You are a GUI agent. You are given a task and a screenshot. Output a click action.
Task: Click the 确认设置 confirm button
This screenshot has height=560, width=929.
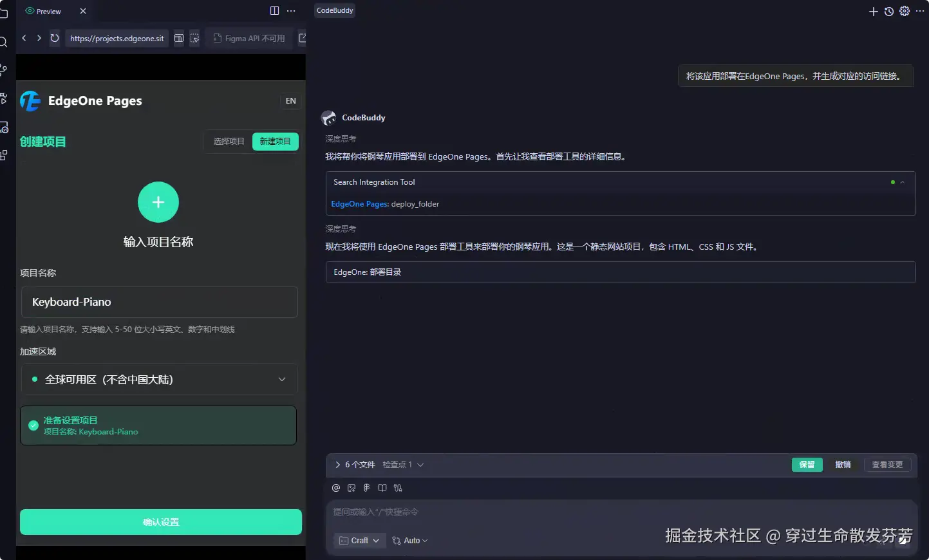tap(161, 522)
